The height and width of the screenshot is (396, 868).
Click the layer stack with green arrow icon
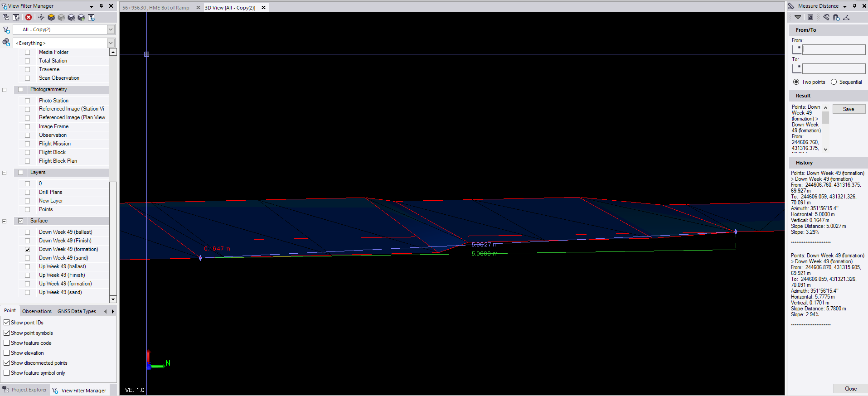81,17
